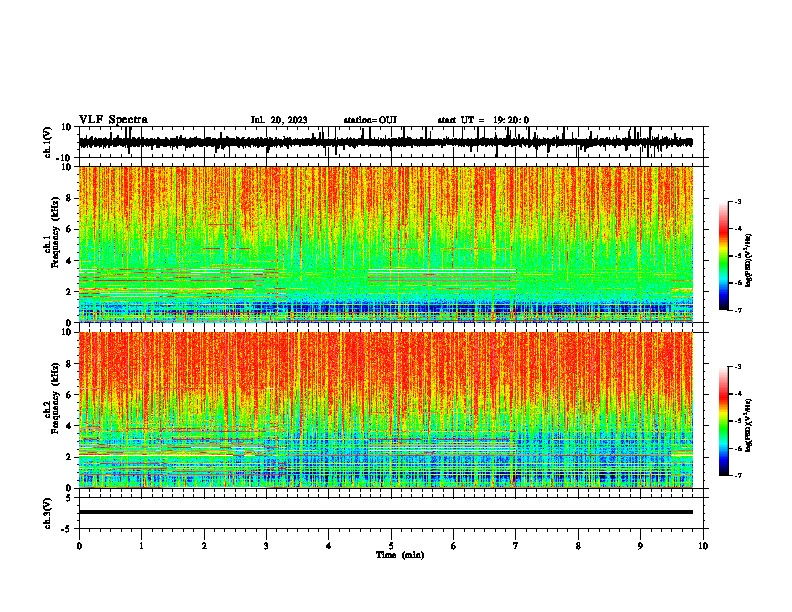The width and height of the screenshot is (792, 612).
Task: Click inside the ch.2 spectrogram panel
Action: click(386, 410)
